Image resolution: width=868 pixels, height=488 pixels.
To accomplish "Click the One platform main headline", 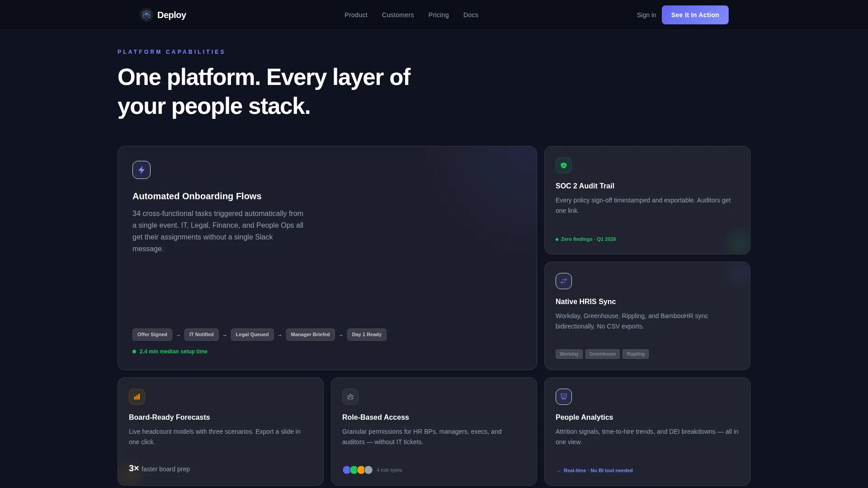I will 264,92.
